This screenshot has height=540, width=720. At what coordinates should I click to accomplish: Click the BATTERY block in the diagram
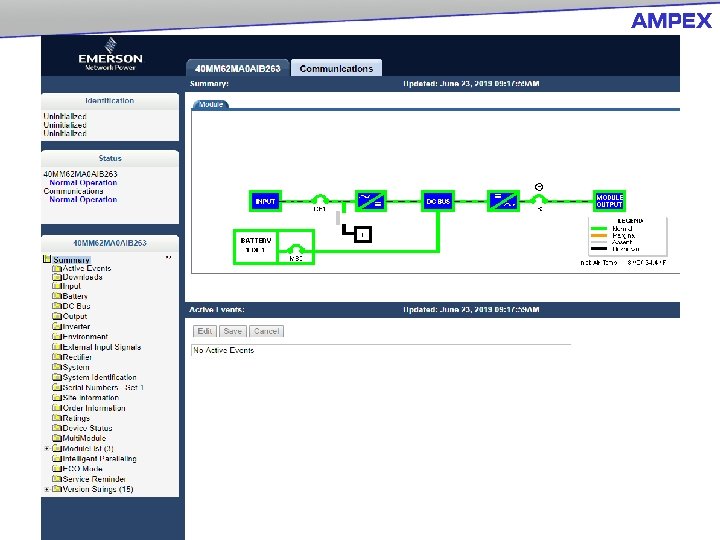coord(255,247)
